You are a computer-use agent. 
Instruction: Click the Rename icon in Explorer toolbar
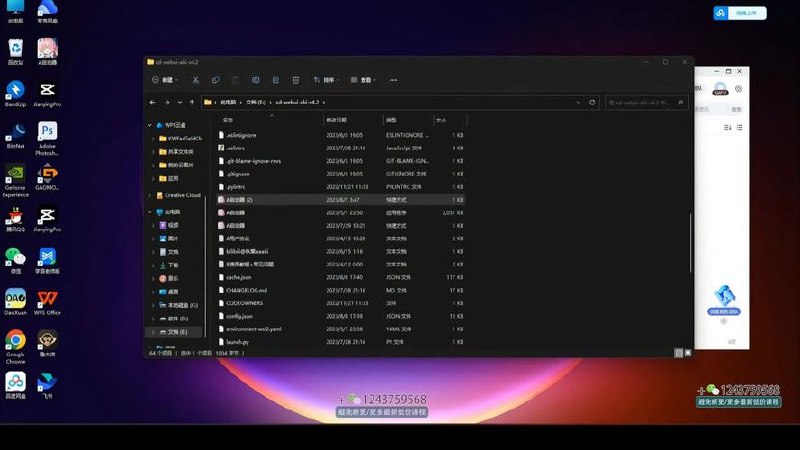coord(256,80)
